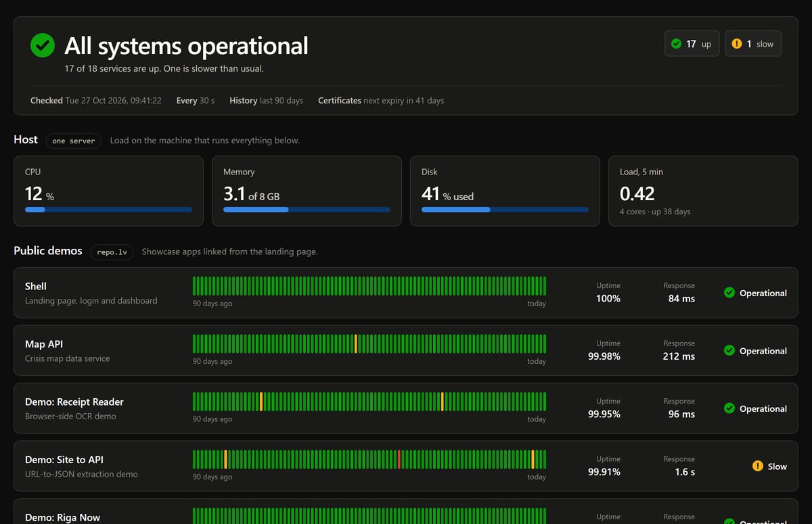The width and height of the screenshot is (812, 524).
Task: Click the Site to API response 1.6 s value
Action: point(685,472)
